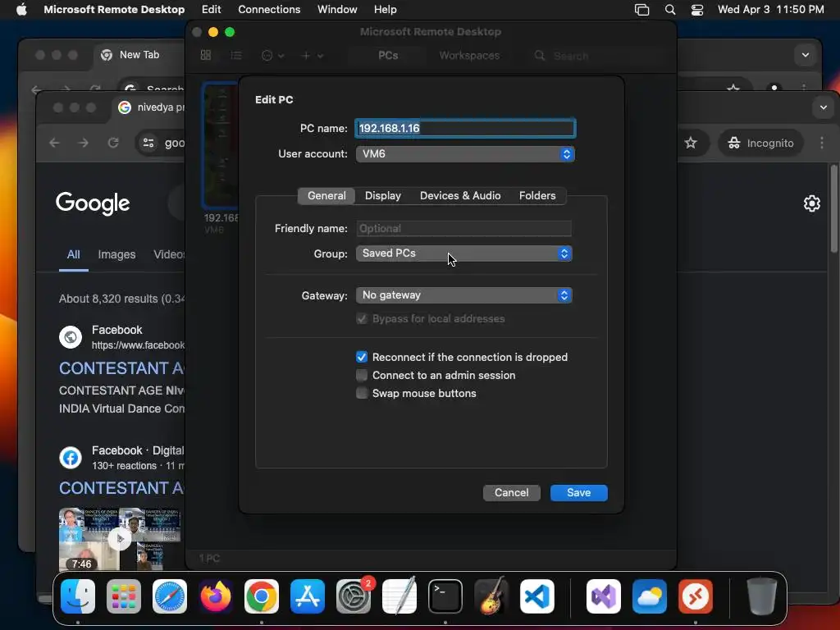This screenshot has width=840, height=630.
Task: Open the Group Saved PCs dropdown
Action: (463, 253)
